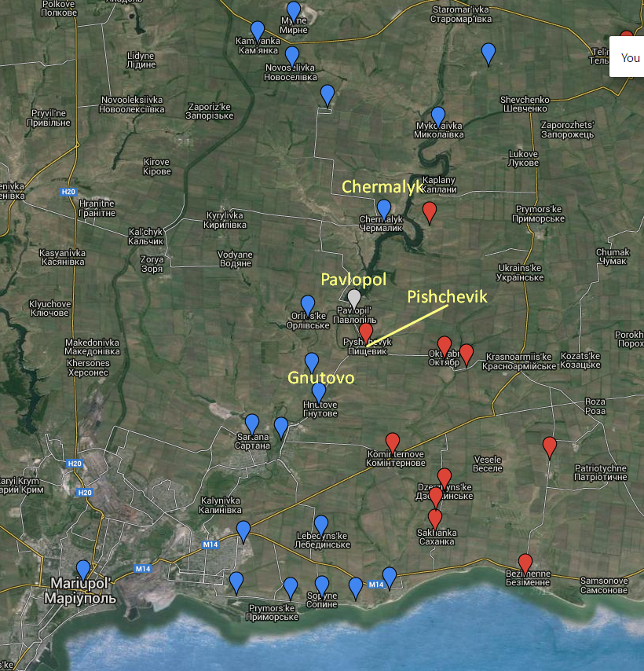Select the red pin at Pyshchevyk
The height and width of the screenshot is (671, 644).
[366, 332]
